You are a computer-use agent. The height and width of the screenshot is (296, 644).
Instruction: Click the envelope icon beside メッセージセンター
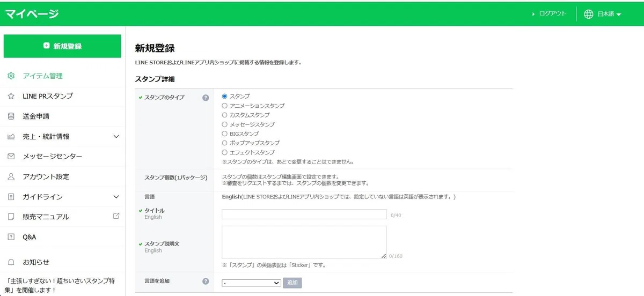coord(11,157)
